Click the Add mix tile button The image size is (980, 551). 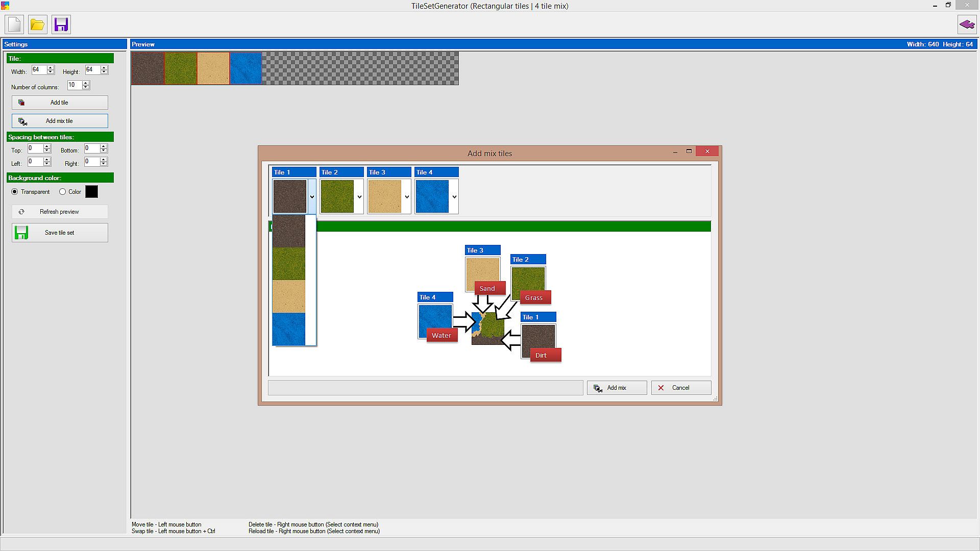coord(60,121)
